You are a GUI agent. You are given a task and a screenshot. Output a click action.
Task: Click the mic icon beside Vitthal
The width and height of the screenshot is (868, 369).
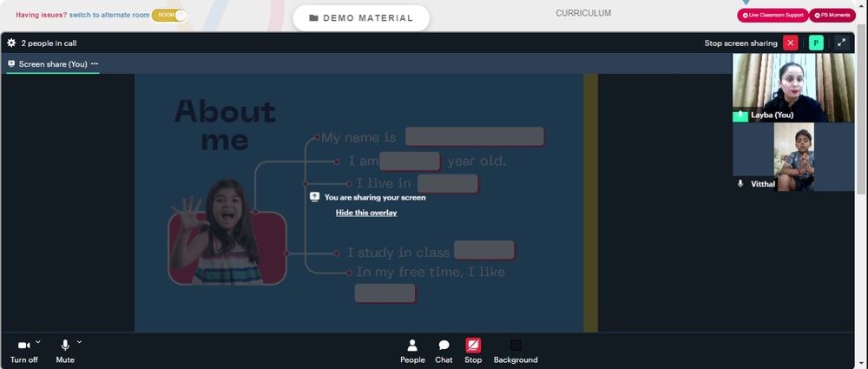(740, 183)
